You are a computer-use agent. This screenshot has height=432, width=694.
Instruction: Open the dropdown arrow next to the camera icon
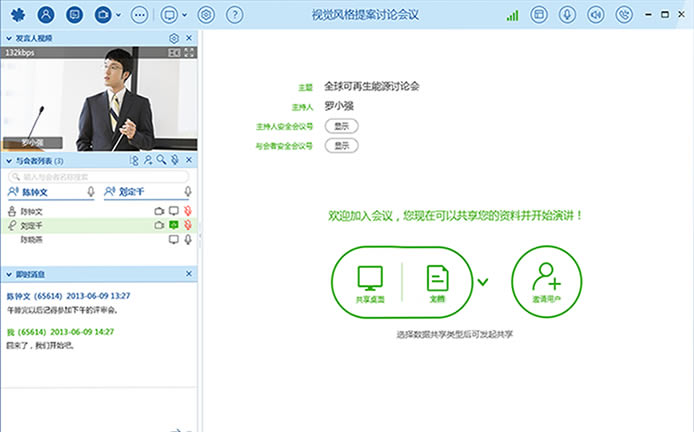click(x=119, y=16)
